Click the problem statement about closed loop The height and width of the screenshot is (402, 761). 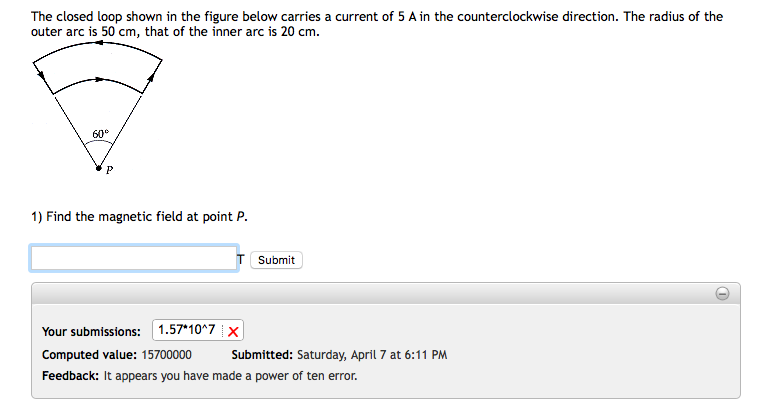[x=377, y=24]
